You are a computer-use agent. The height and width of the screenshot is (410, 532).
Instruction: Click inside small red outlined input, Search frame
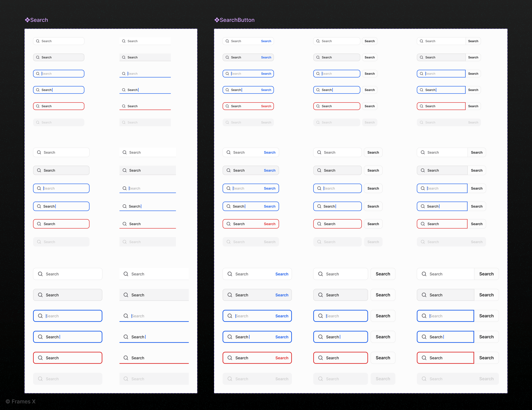click(x=59, y=106)
